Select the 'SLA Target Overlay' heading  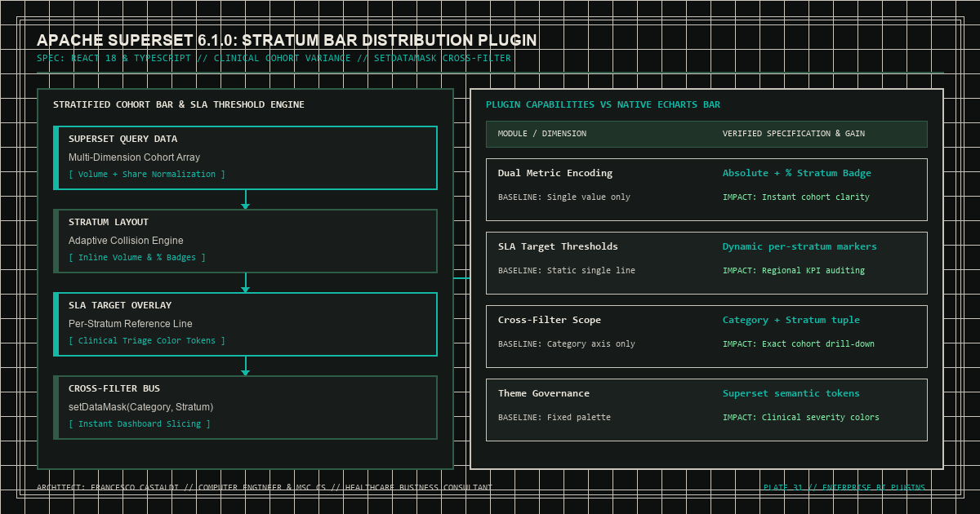tap(120, 305)
